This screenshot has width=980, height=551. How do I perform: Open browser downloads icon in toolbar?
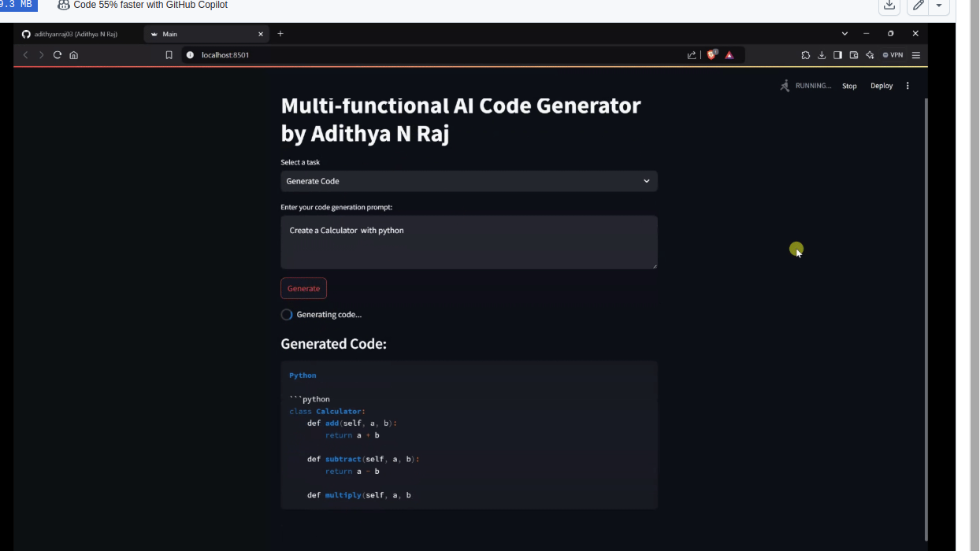[822, 55]
